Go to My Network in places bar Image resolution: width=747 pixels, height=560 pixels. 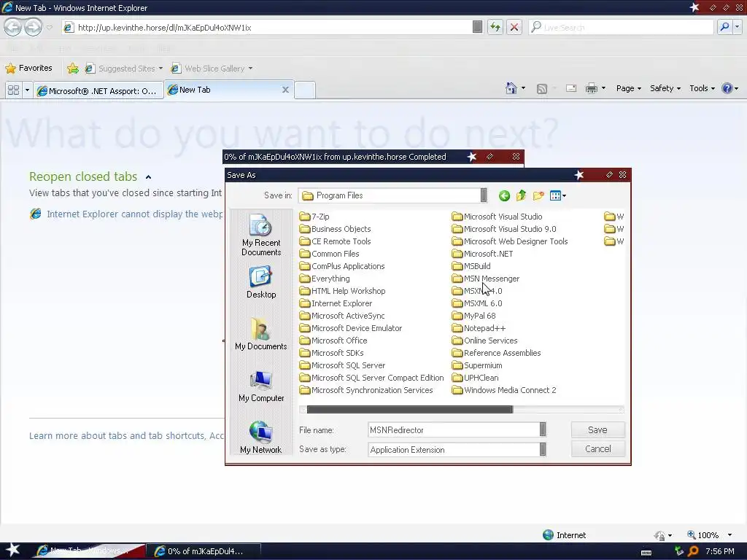click(x=261, y=437)
